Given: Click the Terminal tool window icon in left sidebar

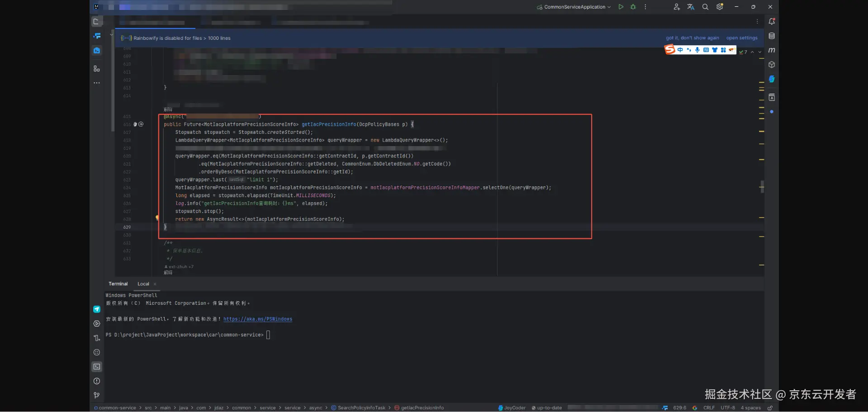Looking at the screenshot, I should click(x=97, y=367).
